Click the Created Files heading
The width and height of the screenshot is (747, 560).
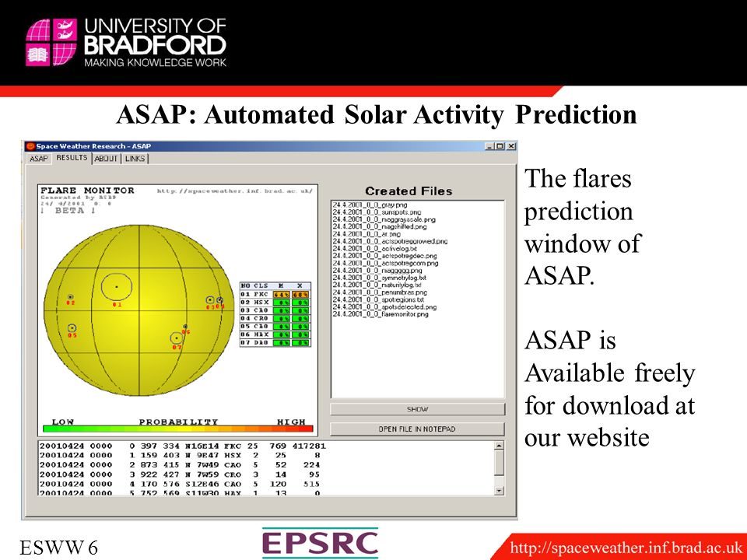tap(409, 191)
